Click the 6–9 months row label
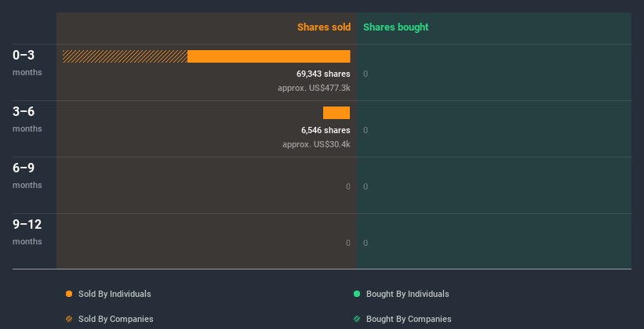 (x=27, y=175)
